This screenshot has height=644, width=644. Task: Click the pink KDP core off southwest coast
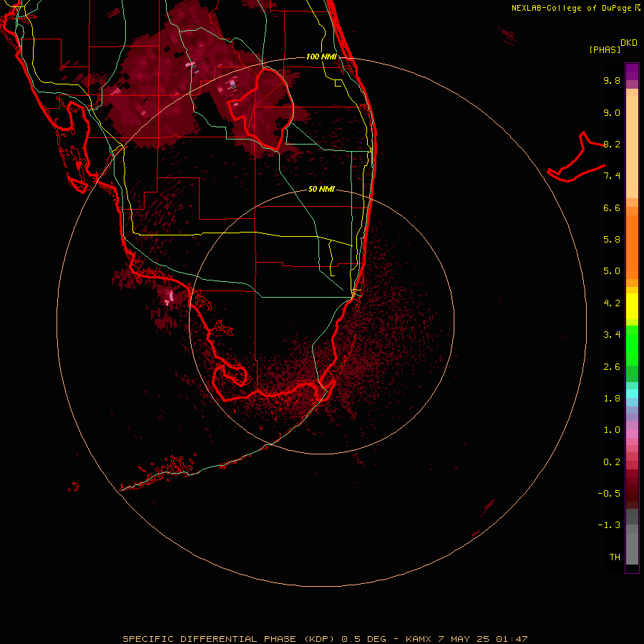coord(170,296)
